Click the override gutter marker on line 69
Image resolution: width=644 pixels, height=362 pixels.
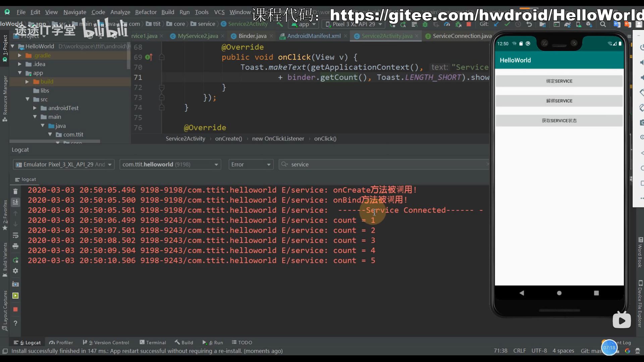[x=149, y=57]
